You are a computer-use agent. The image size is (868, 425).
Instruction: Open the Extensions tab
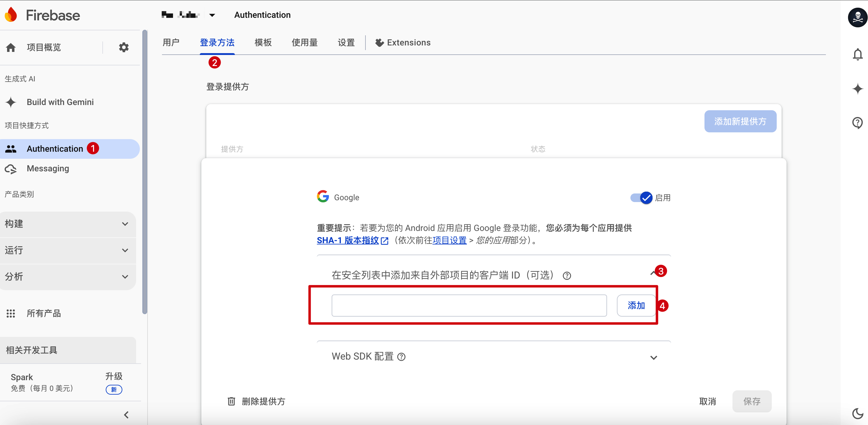pos(403,42)
